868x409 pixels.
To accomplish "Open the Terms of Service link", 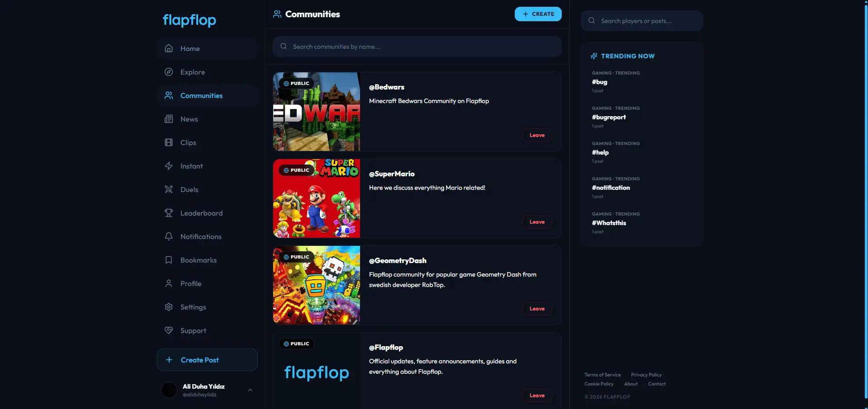I will pyautogui.click(x=602, y=375).
